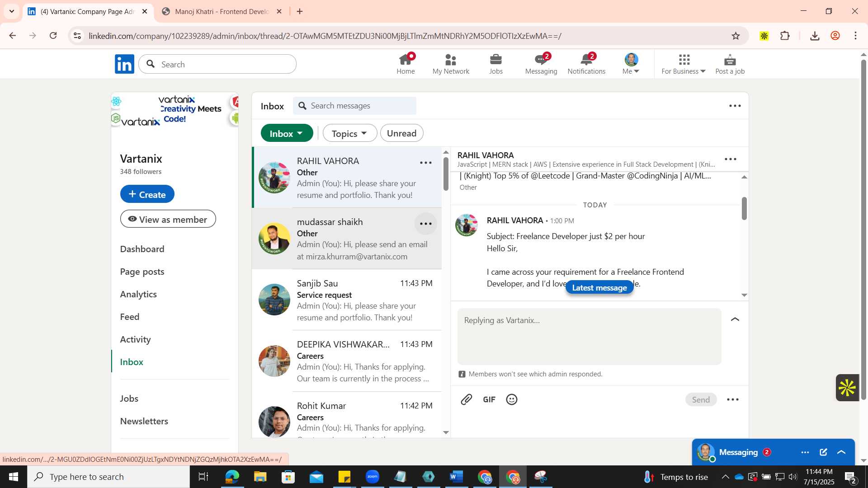This screenshot has width=868, height=488.
Task: Open Feed in sidebar
Action: click(130, 317)
